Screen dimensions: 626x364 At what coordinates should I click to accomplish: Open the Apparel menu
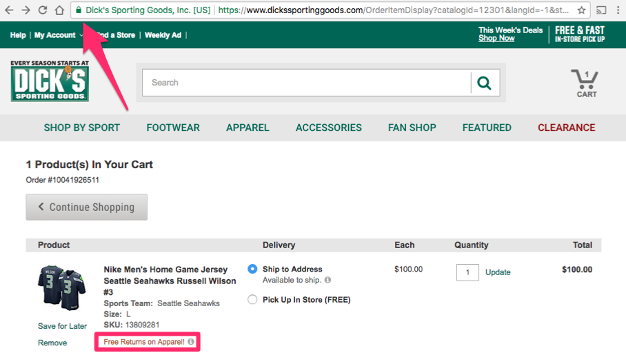coord(248,128)
